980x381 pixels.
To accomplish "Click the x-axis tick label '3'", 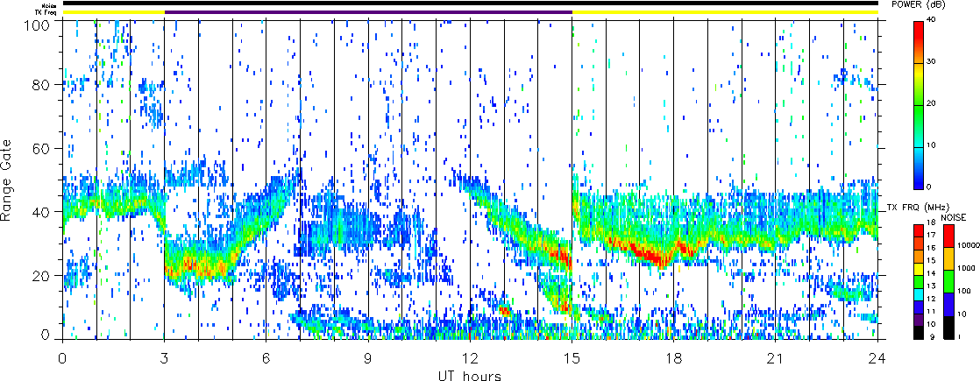I will (165, 358).
